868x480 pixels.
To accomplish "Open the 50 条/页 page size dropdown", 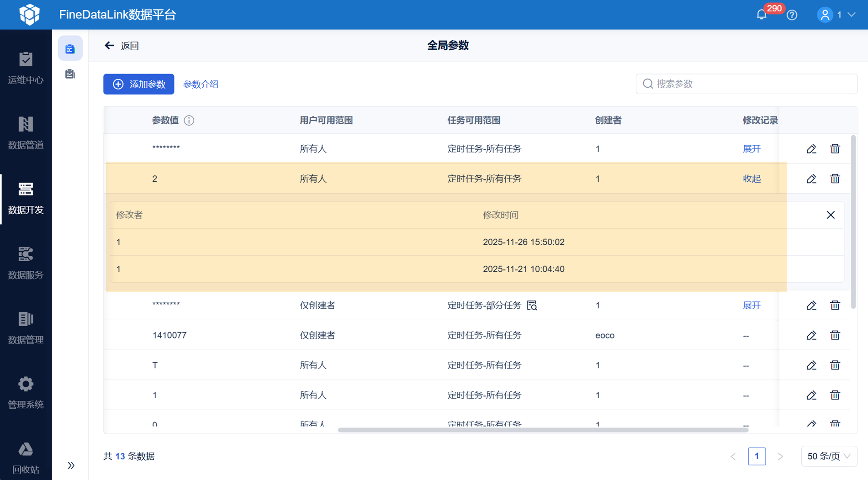I will tap(829, 456).
